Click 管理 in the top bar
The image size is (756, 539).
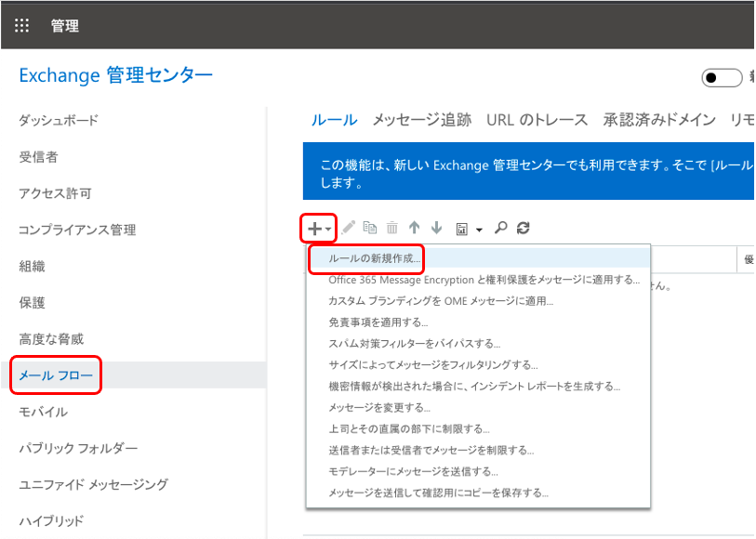coord(65,25)
